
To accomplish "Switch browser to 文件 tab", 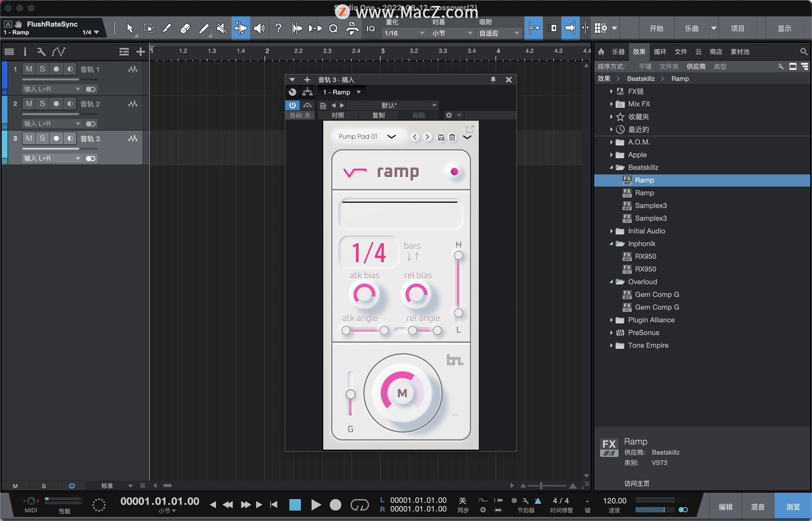I will tap(680, 52).
